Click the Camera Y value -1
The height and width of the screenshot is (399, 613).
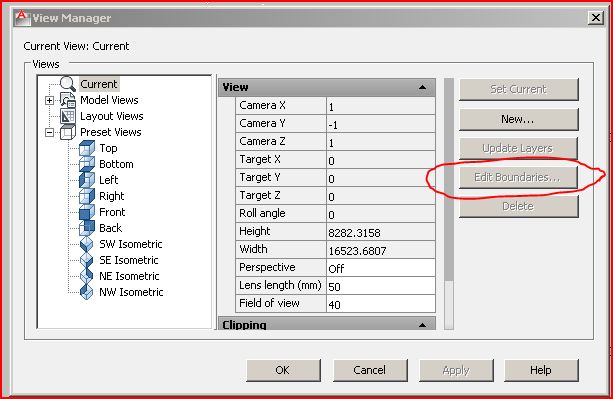[381, 124]
